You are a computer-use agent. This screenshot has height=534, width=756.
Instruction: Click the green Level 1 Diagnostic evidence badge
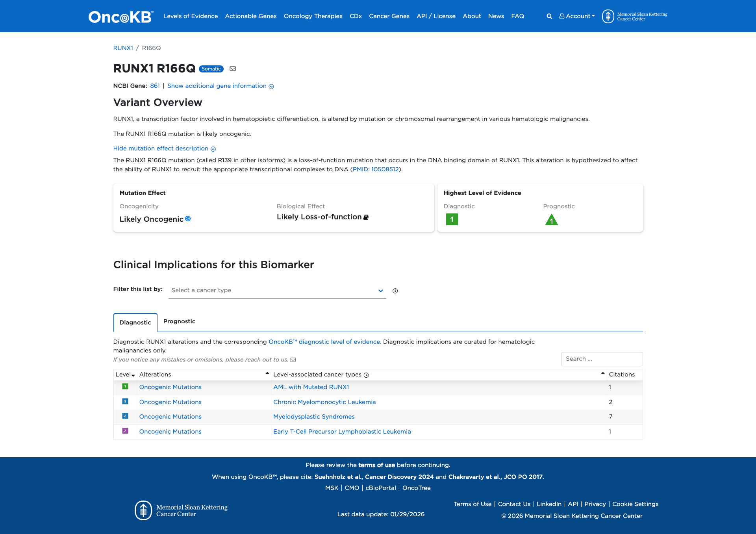(x=452, y=219)
